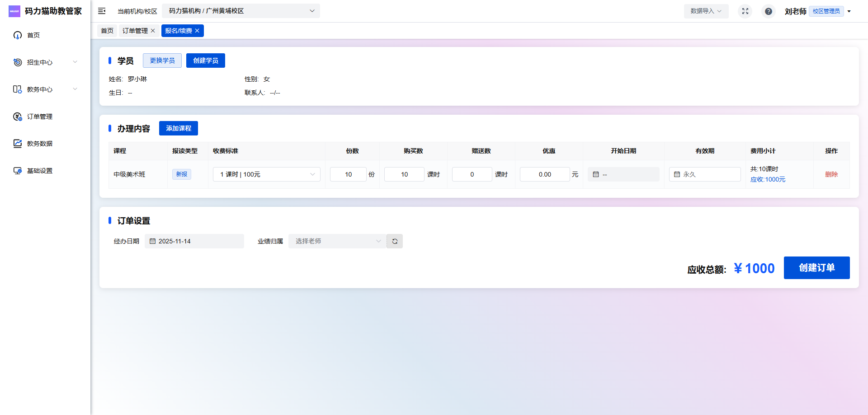Click the 基础设置 icon in sidebar
This screenshot has height=415, width=868.
click(18, 171)
